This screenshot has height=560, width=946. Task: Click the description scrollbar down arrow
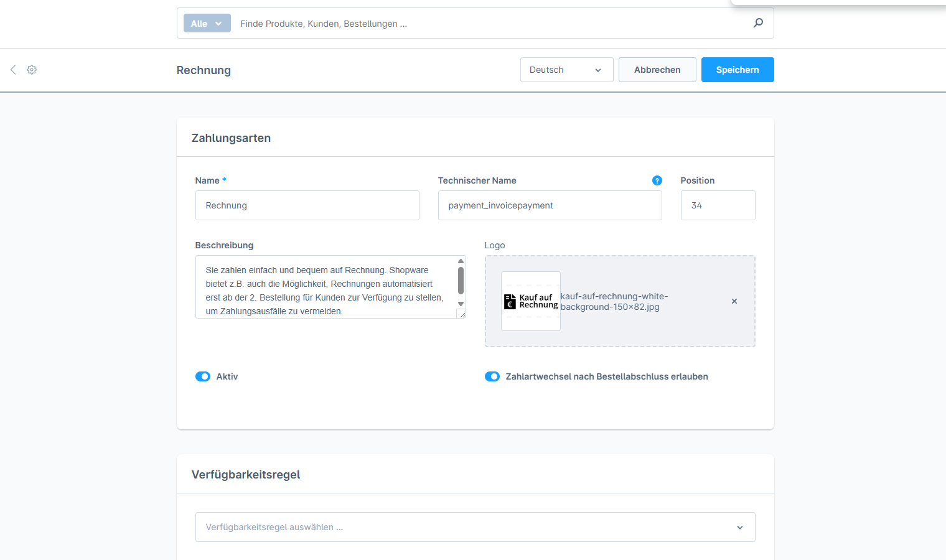pos(461,304)
